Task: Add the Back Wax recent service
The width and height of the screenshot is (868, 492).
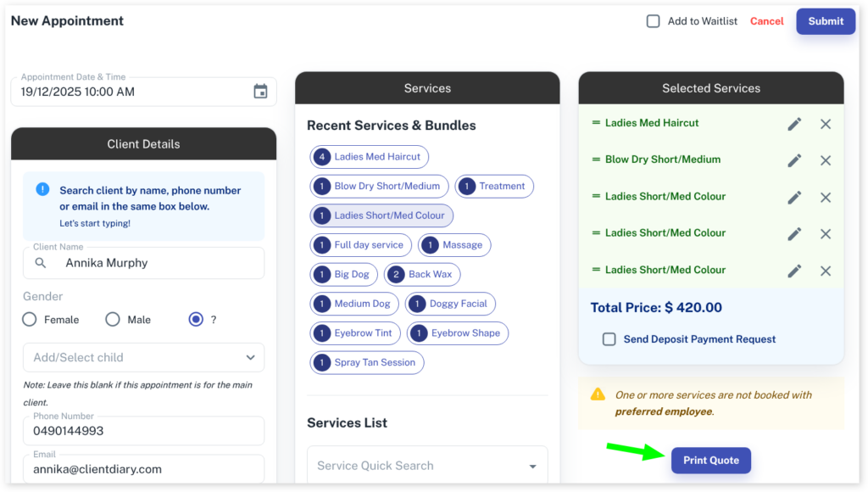Action: [422, 275]
